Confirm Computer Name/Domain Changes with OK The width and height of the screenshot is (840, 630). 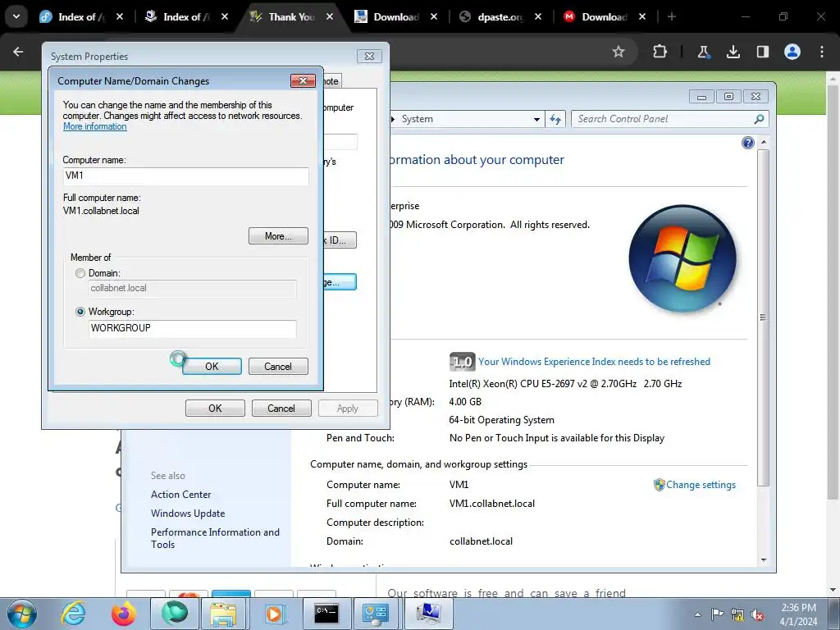pyautogui.click(x=212, y=367)
